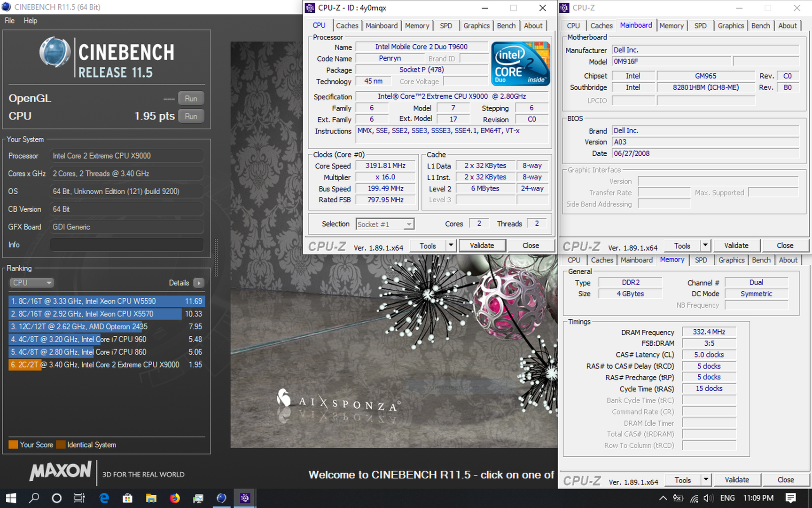Switch to Bench tab in CPU-Z ID window

coord(506,25)
